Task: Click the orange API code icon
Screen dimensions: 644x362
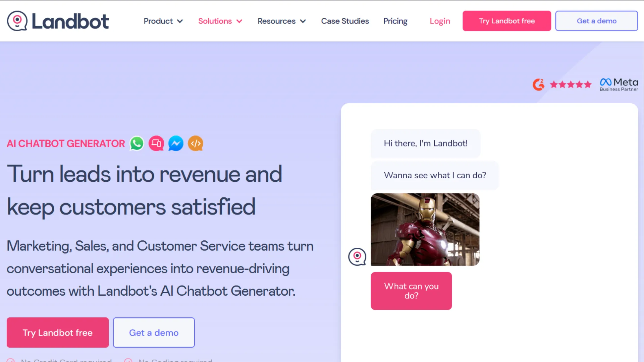Action: click(196, 143)
